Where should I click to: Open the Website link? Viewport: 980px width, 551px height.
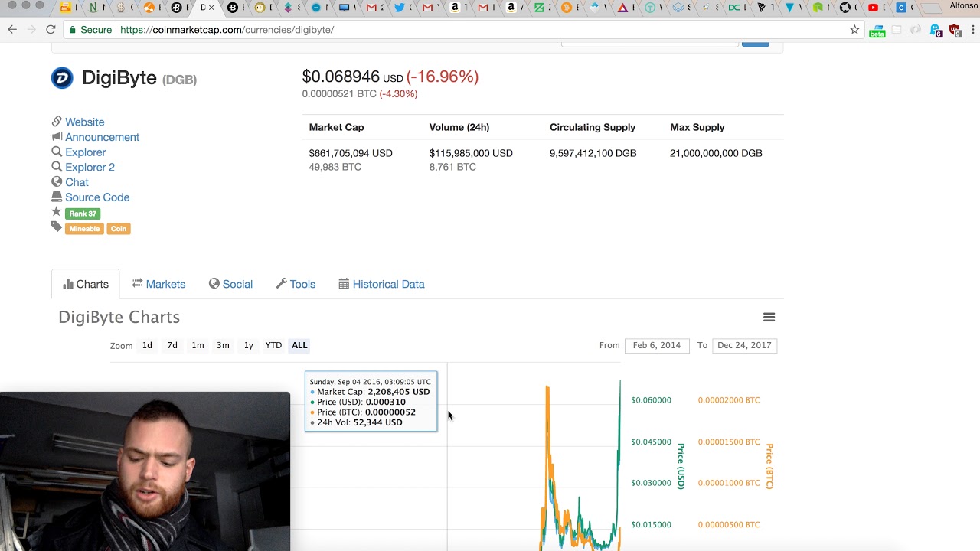coord(84,122)
